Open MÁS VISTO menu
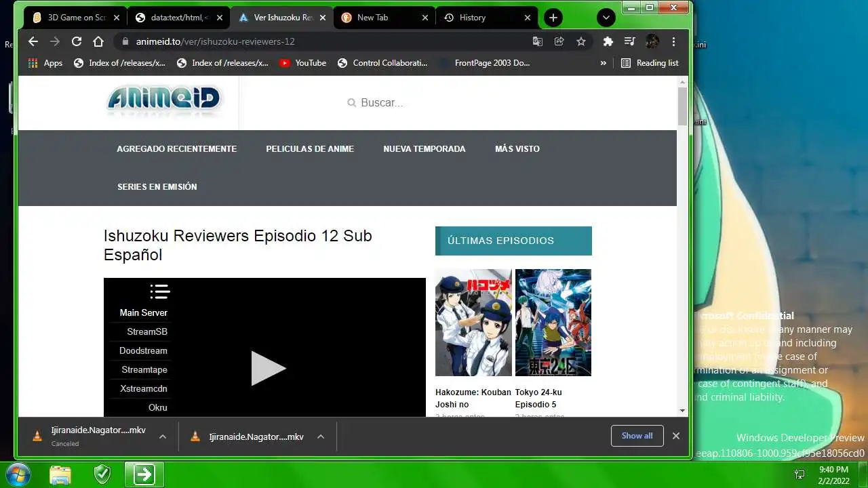The width and height of the screenshot is (868, 488). 517,149
